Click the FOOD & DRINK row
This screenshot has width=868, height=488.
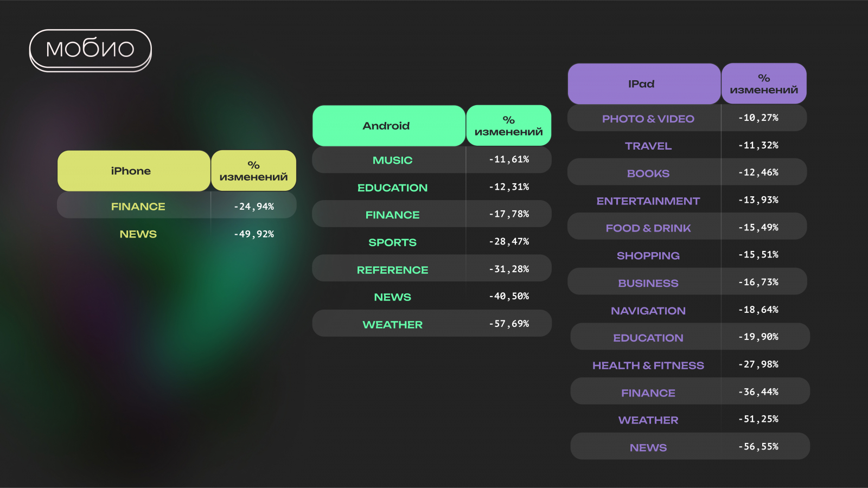pos(648,228)
